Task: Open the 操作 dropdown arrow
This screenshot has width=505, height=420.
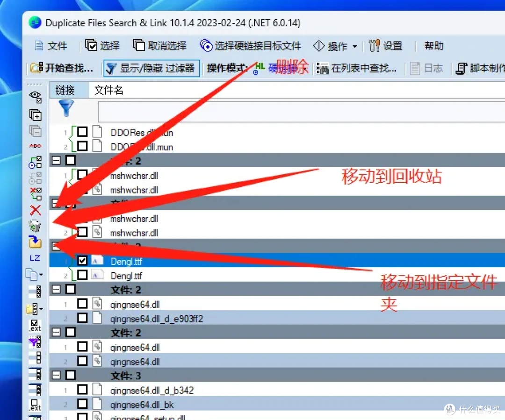Action: (x=354, y=46)
